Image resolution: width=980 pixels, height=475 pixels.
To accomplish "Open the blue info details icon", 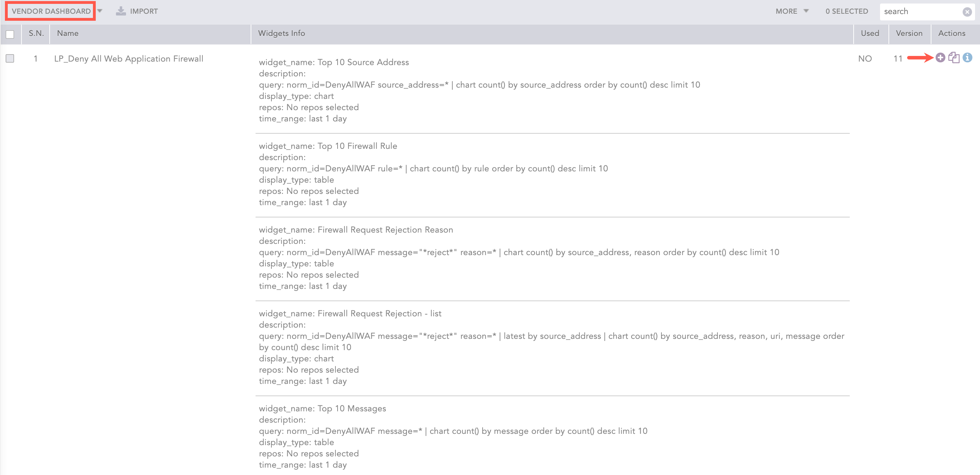I will 967,58.
